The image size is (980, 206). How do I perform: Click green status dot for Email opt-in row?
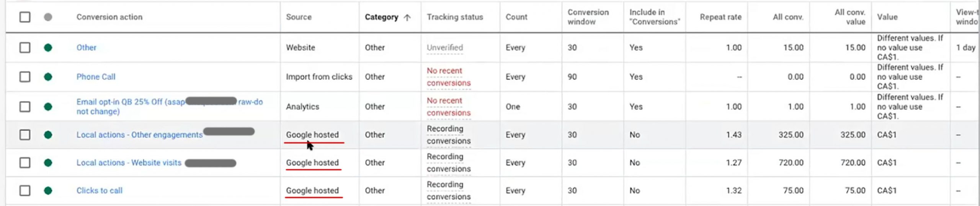pyautogui.click(x=48, y=107)
